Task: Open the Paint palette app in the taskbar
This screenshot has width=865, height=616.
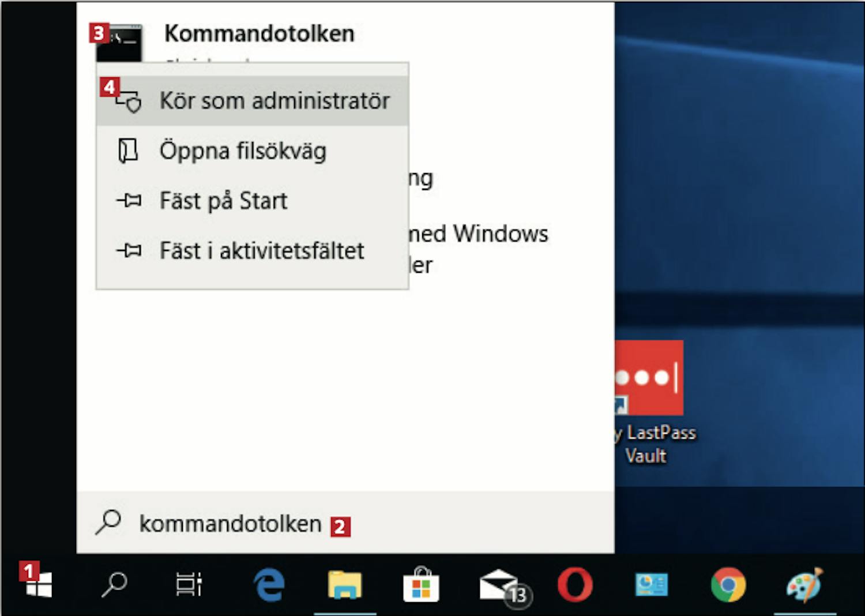Action: click(x=805, y=584)
